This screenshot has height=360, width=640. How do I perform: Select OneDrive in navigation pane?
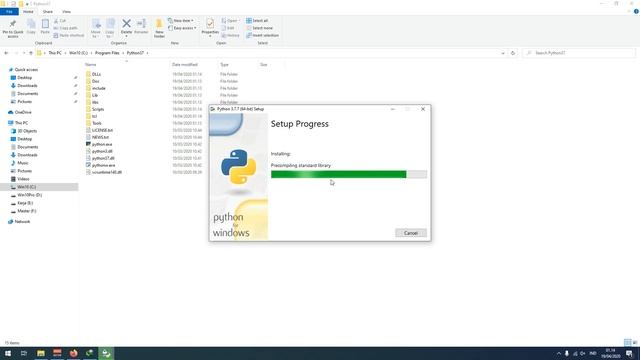[23, 112]
